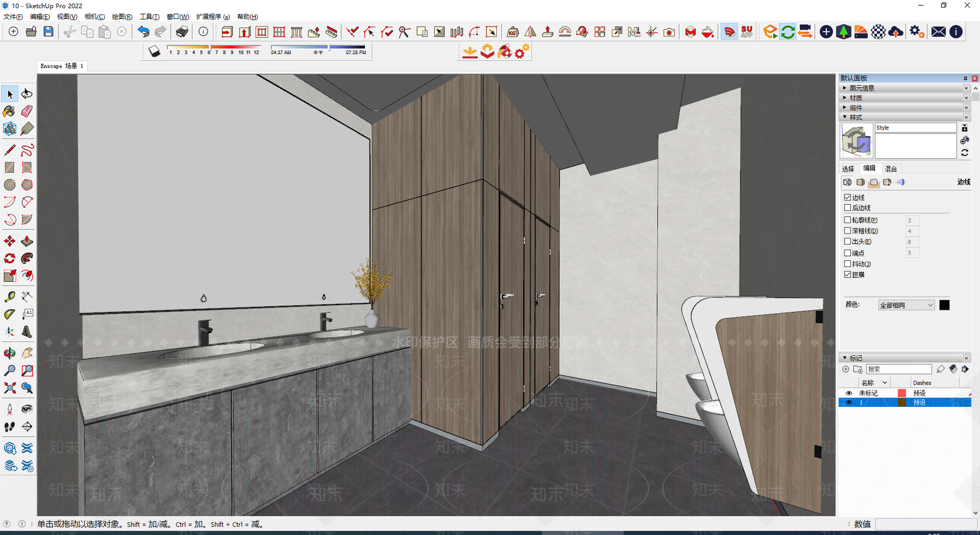The height and width of the screenshot is (535, 980).
Task: Click the 名称 column header
Action: [873, 383]
